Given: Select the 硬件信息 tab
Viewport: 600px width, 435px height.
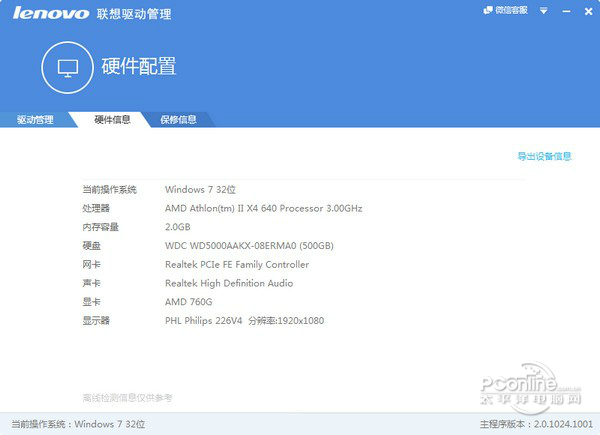Looking at the screenshot, I should 112,120.
